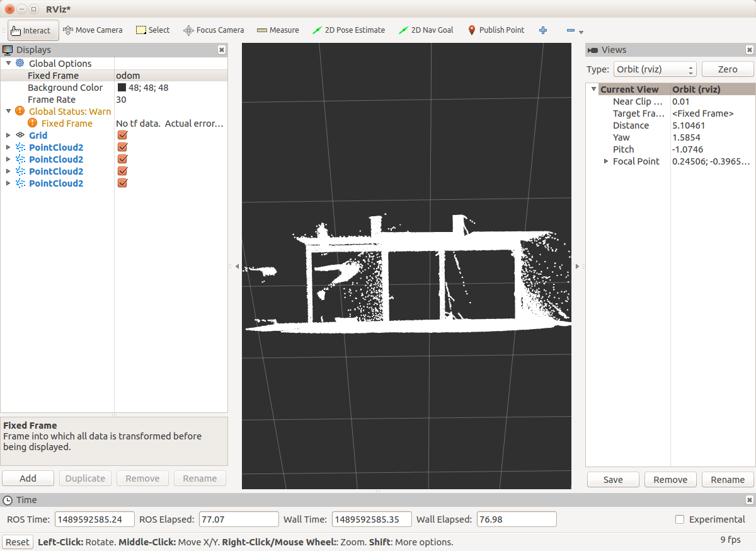Expand the Grid display node
Image resolution: width=756 pixels, height=551 pixels.
click(8, 135)
